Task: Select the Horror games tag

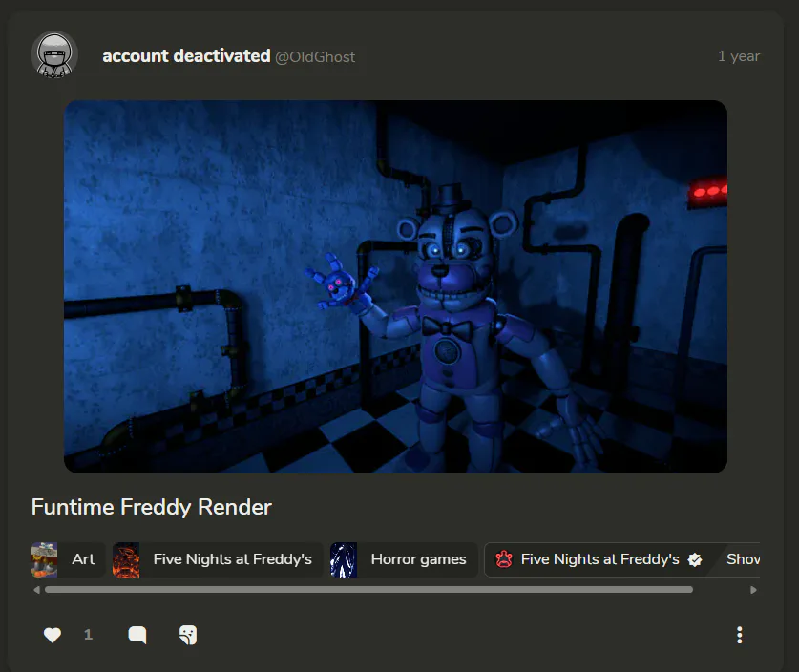Action: coord(404,559)
